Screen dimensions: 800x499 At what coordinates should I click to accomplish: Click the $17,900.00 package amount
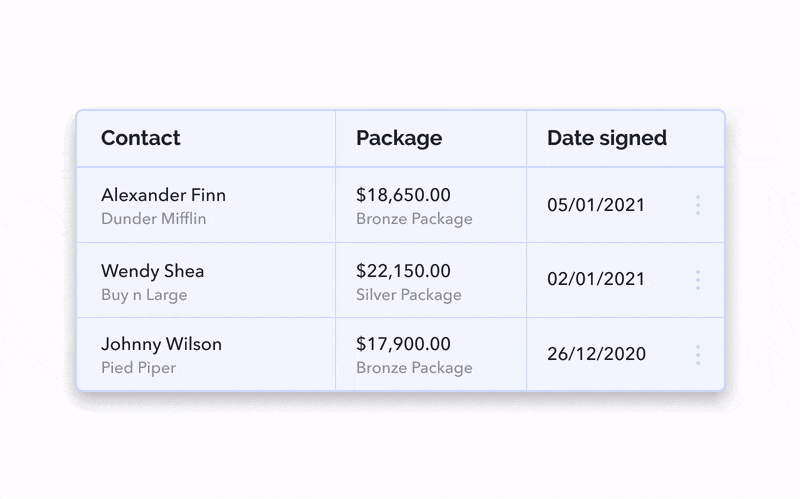[x=403, y=344]
